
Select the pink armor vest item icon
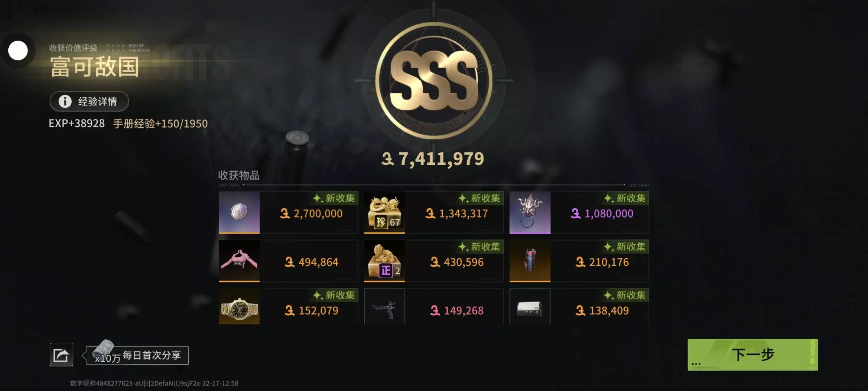coord(239,261)
